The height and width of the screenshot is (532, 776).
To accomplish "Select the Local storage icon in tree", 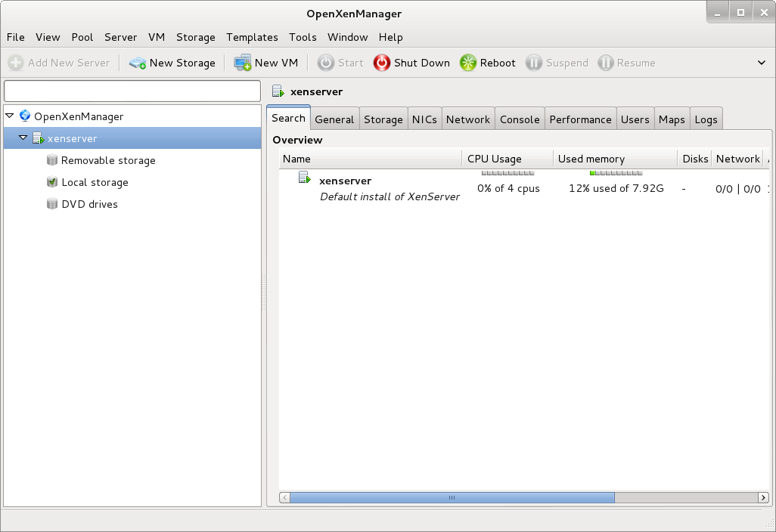I will (52, 182).
